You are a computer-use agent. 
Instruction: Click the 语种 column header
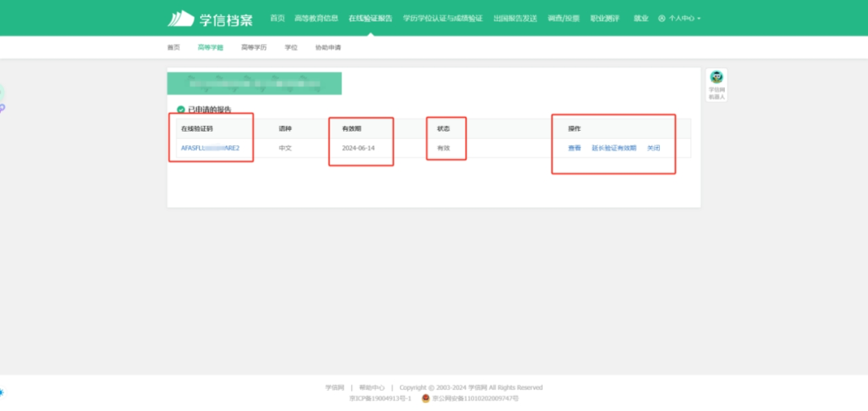tap(285, 129)
